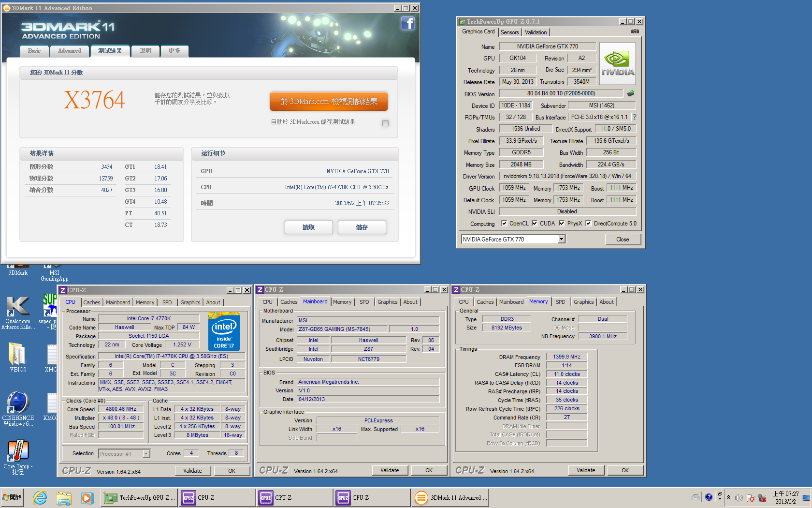Image resolution: width=812 pixels, height=508 pixels.
Task: Click the 3DMark 11 Advanced taskbar button
Action: [x=450, y=497]
